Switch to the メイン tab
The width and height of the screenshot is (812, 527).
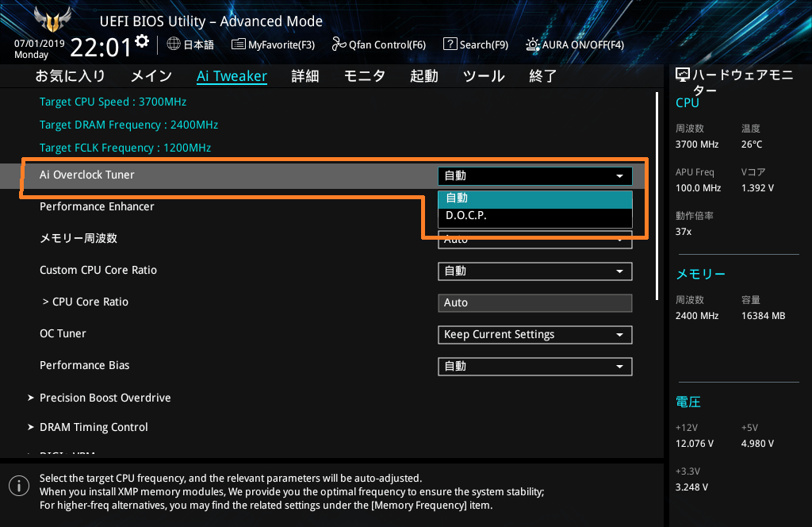coord(151,76)
